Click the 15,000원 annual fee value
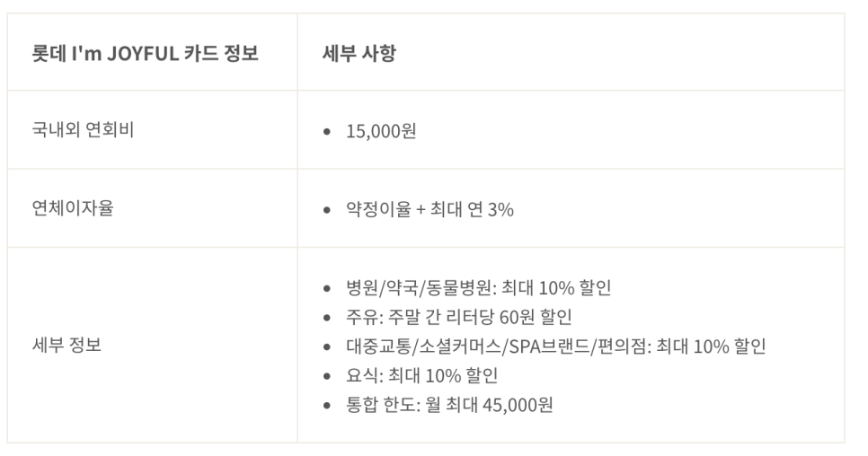The height and width of the screenshot is (456, 868). point(381,131)
